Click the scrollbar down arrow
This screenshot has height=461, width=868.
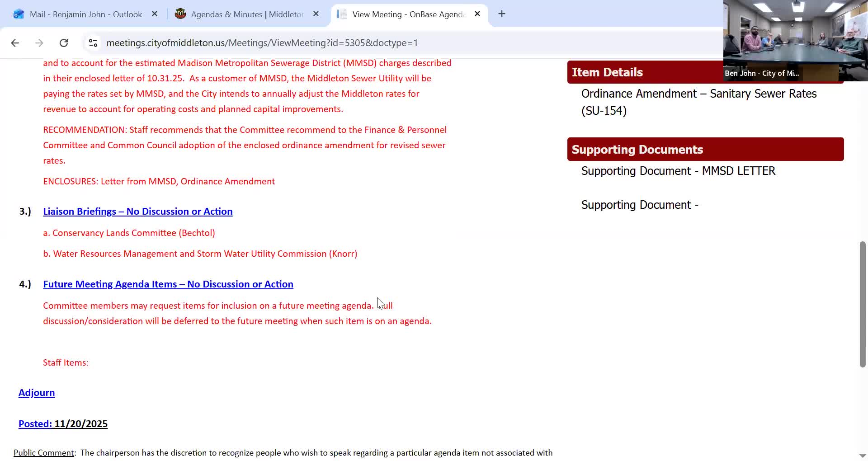coord(863,456)
